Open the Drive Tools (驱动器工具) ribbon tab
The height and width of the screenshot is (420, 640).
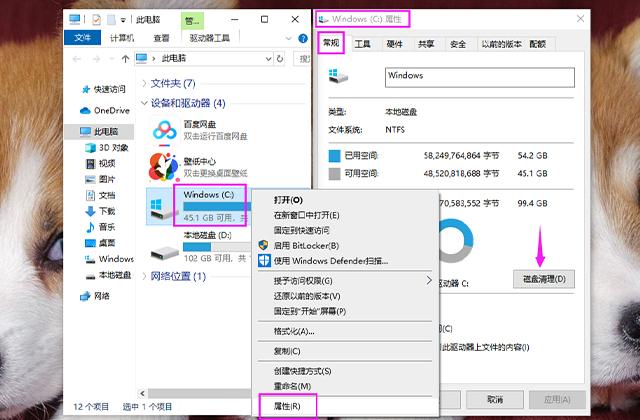pyautogui.click(x=209, y=38)
